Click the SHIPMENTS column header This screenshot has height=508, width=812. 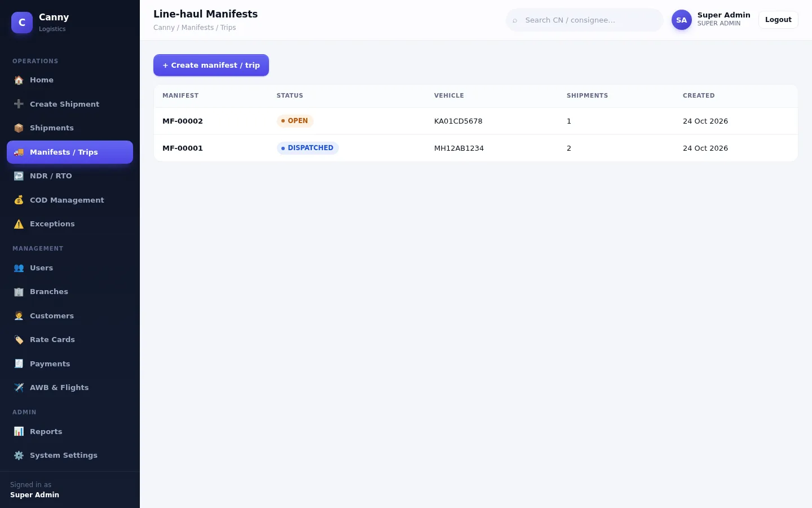pos(587,95)
